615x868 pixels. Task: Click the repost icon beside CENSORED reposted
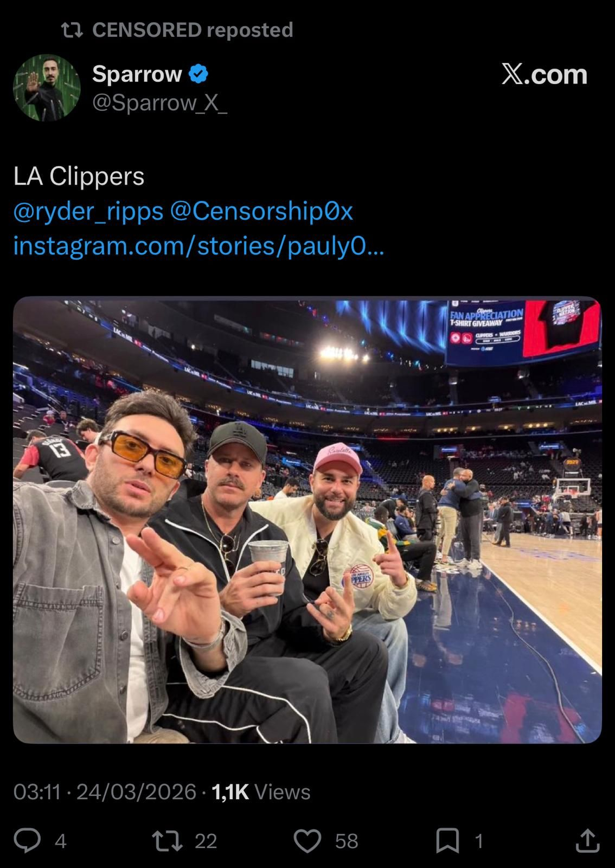(x=72, y=30)
